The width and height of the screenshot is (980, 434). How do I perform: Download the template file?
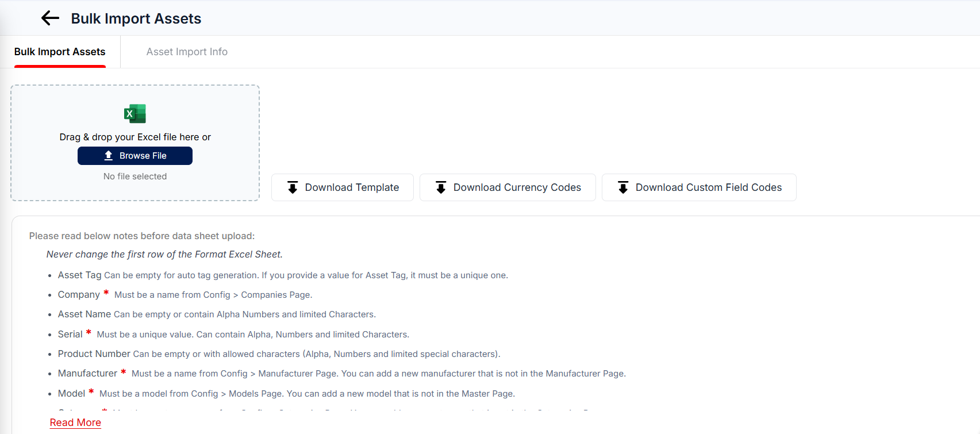click(x=343, y=187)
